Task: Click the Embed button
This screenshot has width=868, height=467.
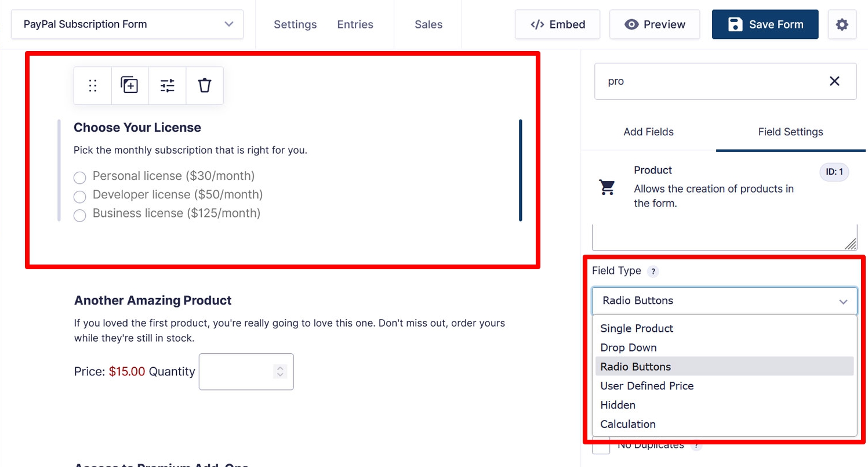Action: (558, 24)
